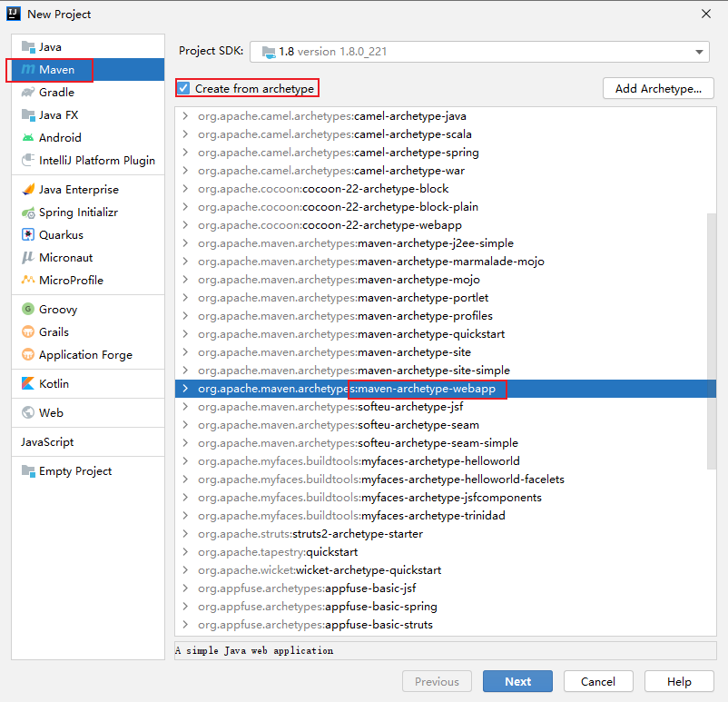Uncheck the Create from archetype checkbox
The image size is (728, 702).
coord(184,88)
